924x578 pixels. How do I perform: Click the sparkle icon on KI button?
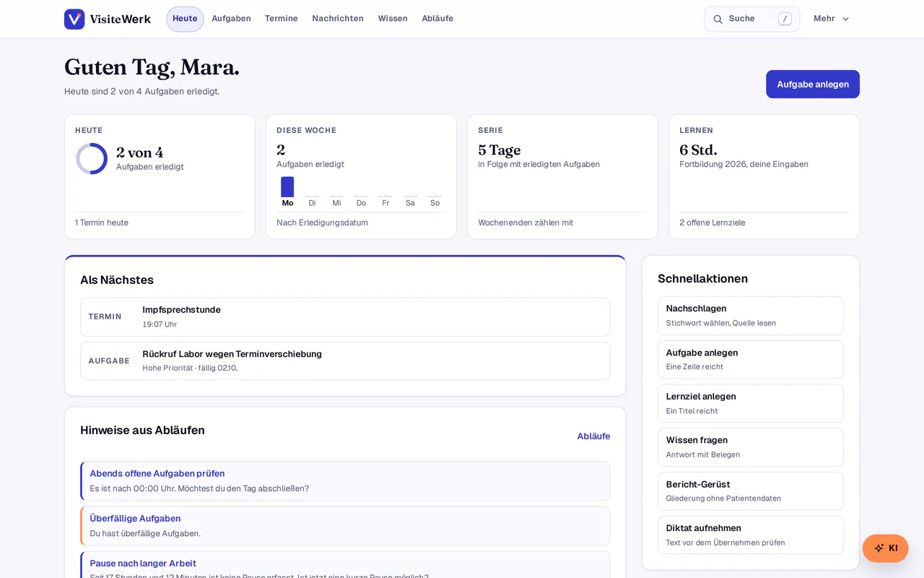pos(879,548)
